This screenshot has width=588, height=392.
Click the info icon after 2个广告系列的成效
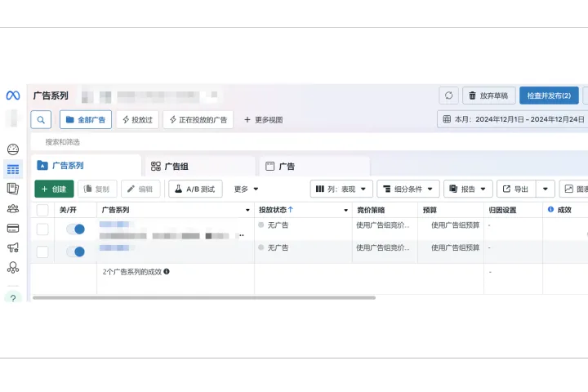click(167, 271)
